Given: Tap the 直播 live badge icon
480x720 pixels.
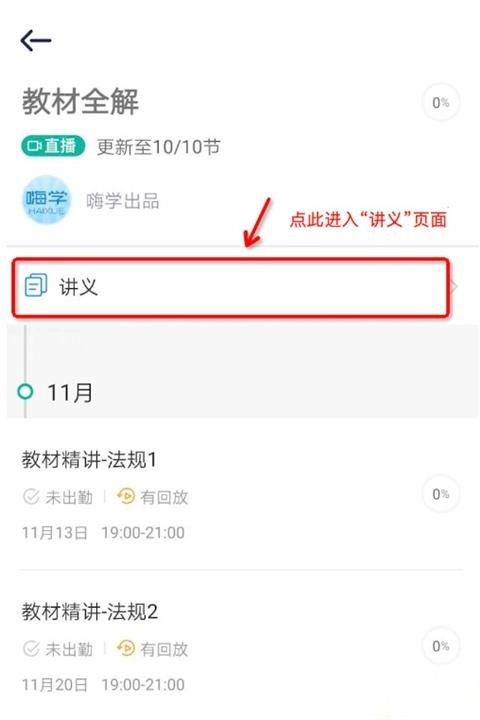Looking at the screenshot, I should pyautogui.click(x=53, y=146).
